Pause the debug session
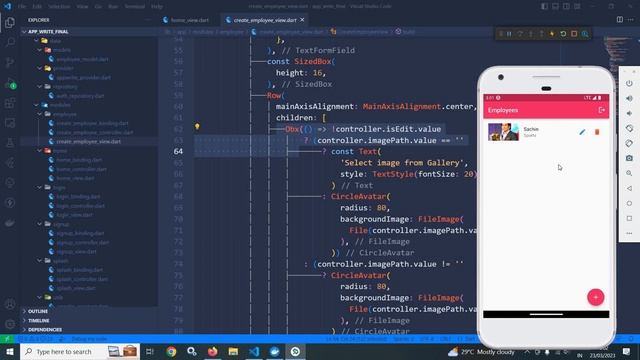The height and width of the screenshot is (360, 640). (x=509, y=34)
